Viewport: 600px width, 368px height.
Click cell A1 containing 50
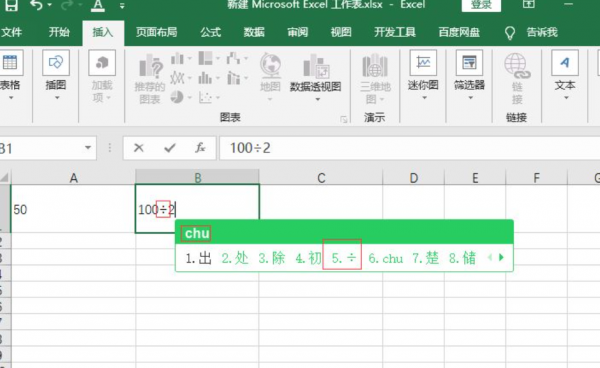73,209
